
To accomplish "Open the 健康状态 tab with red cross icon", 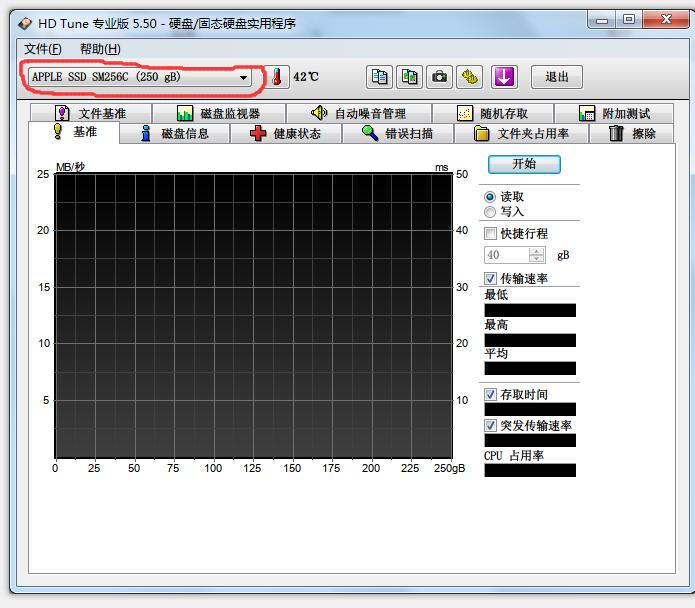I will [x=286, y=133].
